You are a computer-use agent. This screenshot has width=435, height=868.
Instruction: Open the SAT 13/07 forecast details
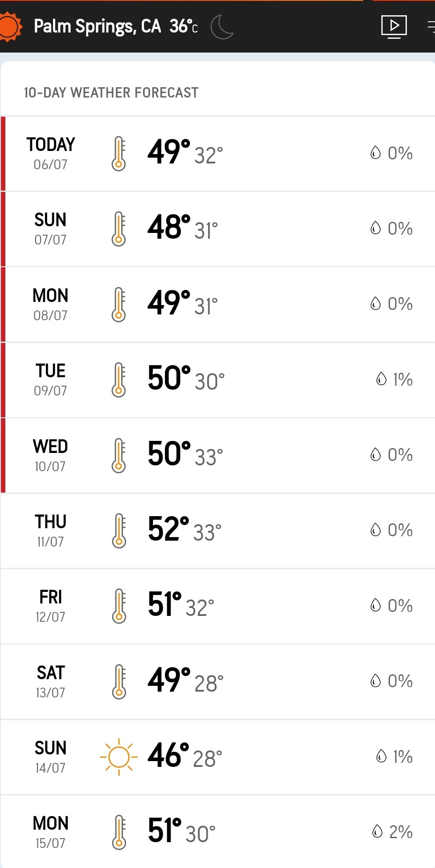click(x=218, y=681)
